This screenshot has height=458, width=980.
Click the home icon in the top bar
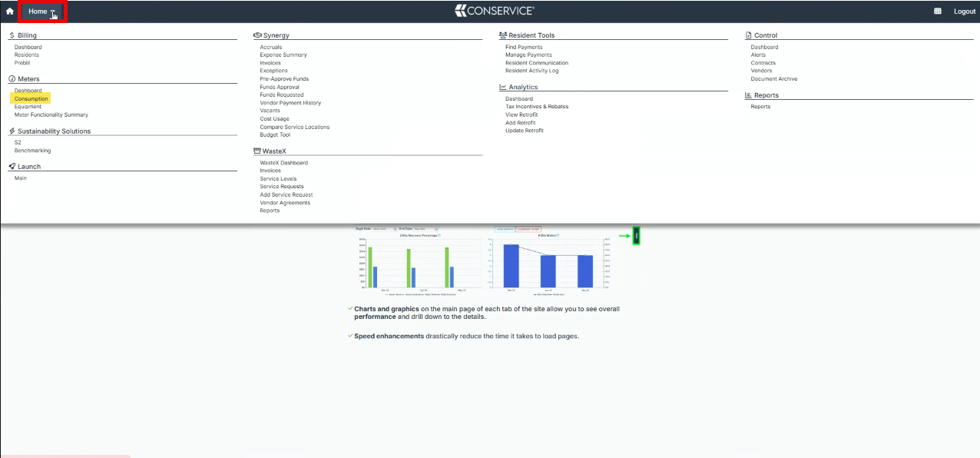[x=10, y=12]
